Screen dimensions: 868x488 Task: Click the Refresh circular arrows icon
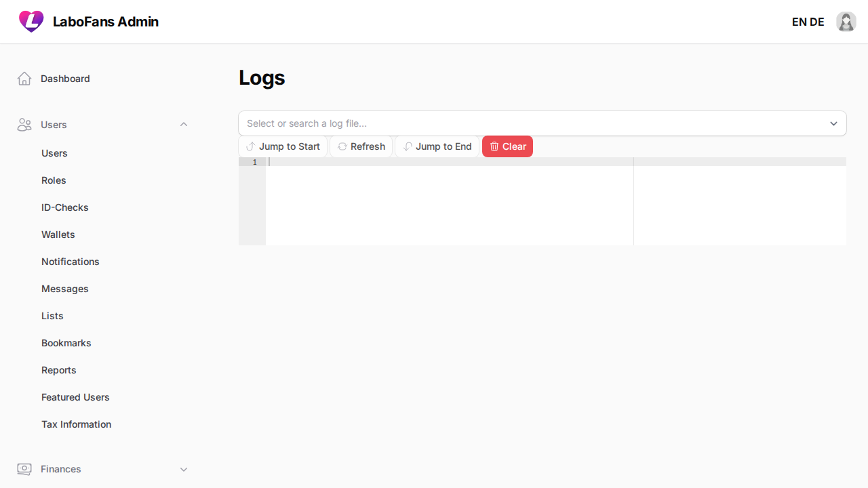click(342, 146)
